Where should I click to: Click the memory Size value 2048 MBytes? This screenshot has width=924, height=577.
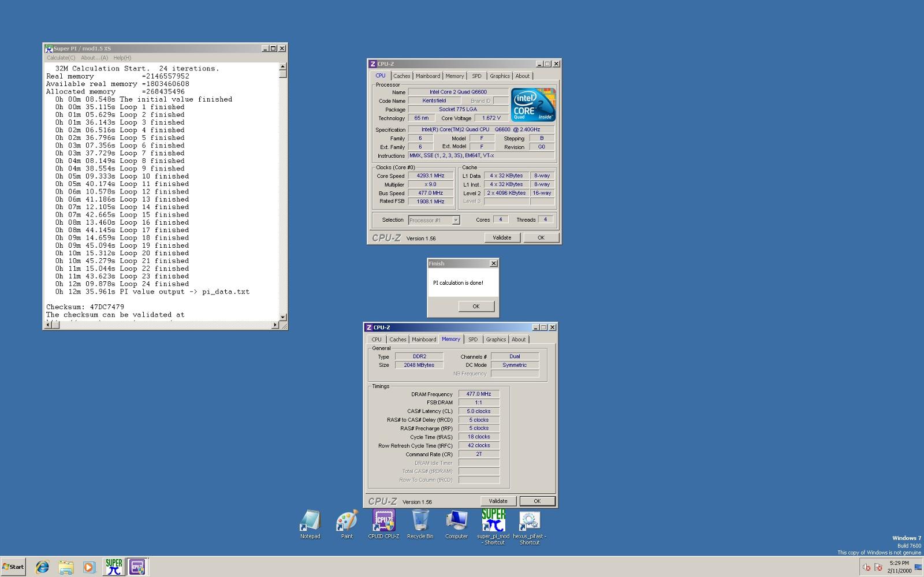click(419, 365)
